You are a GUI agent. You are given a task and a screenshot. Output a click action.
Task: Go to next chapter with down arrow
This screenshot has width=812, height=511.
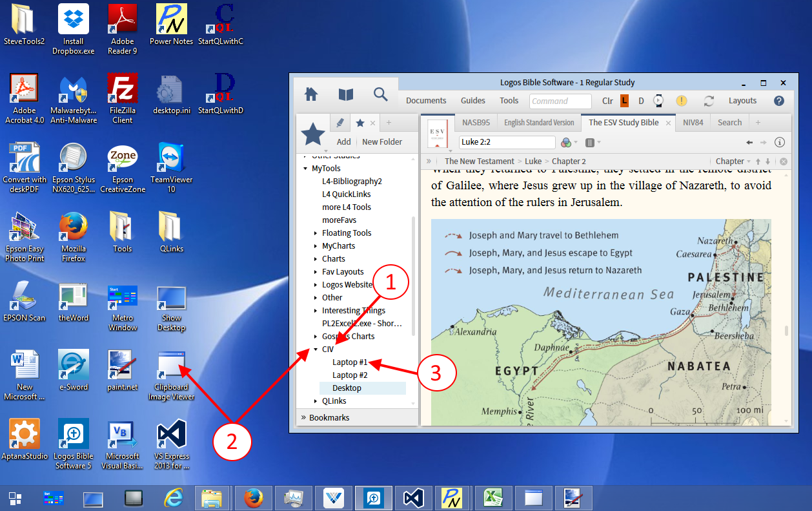click(767, 162)
